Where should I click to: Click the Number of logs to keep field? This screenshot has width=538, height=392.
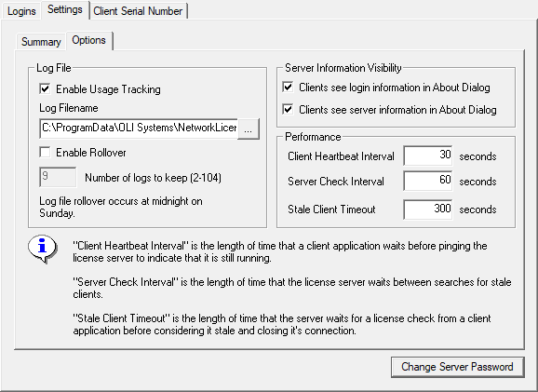[58, 177]
